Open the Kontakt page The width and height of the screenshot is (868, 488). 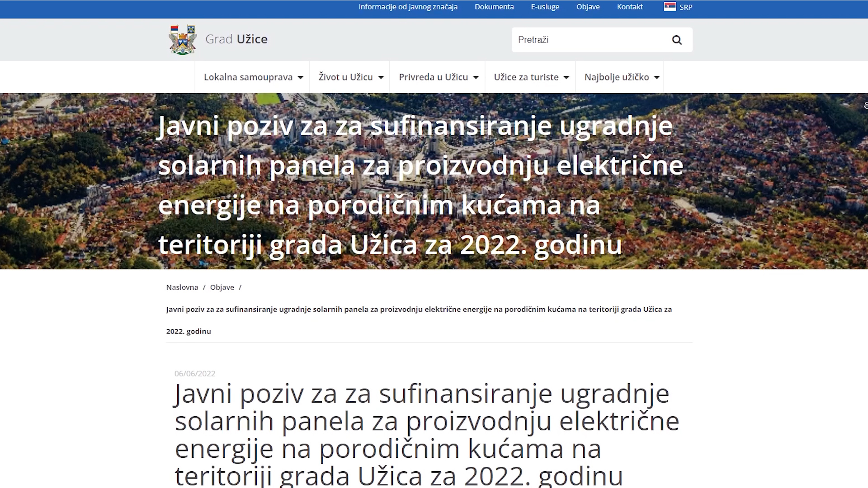tap(630, 7)
